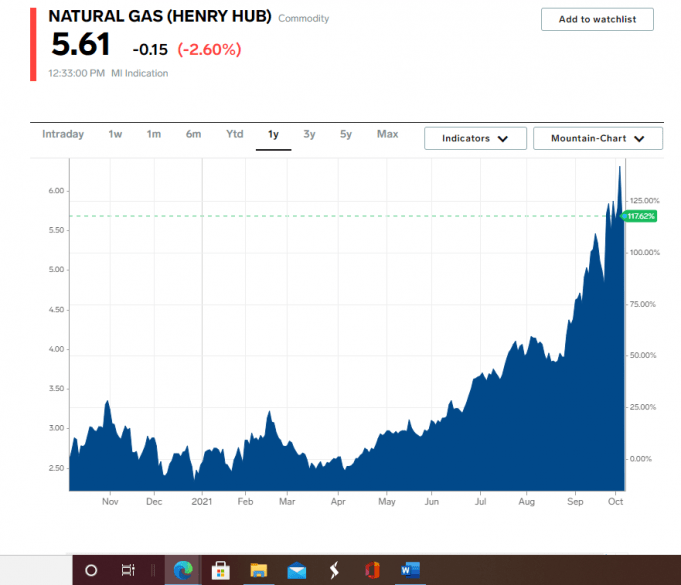Open Microsoft Edge from the taskbar
Viewport: 681px width, 585px height.
point(182,570)
